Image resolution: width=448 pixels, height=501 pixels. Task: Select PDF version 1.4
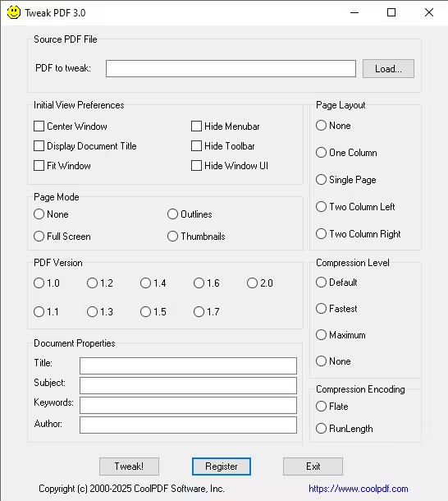(x=145, y=283)
